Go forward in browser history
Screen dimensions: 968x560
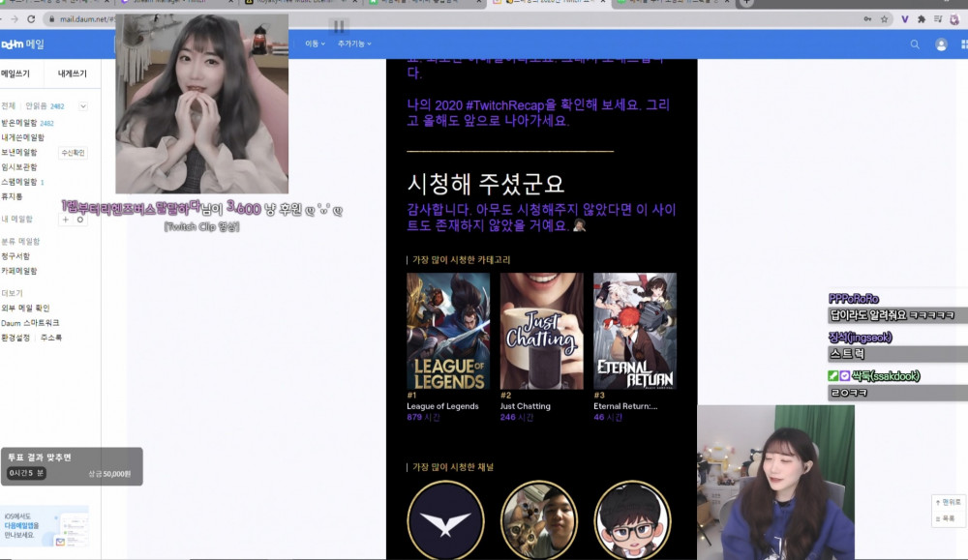click(15, 19)
